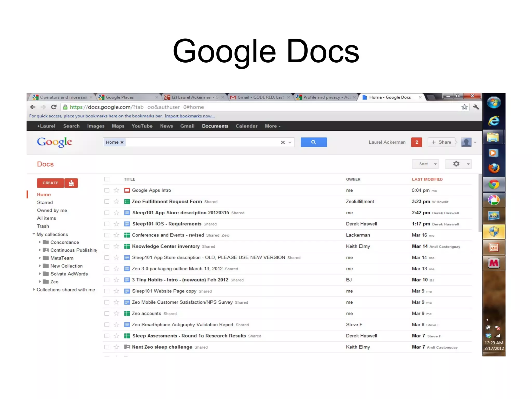Open Firefox from the taskbar
This screenshot has width=532, height=399.
[494, 168]
